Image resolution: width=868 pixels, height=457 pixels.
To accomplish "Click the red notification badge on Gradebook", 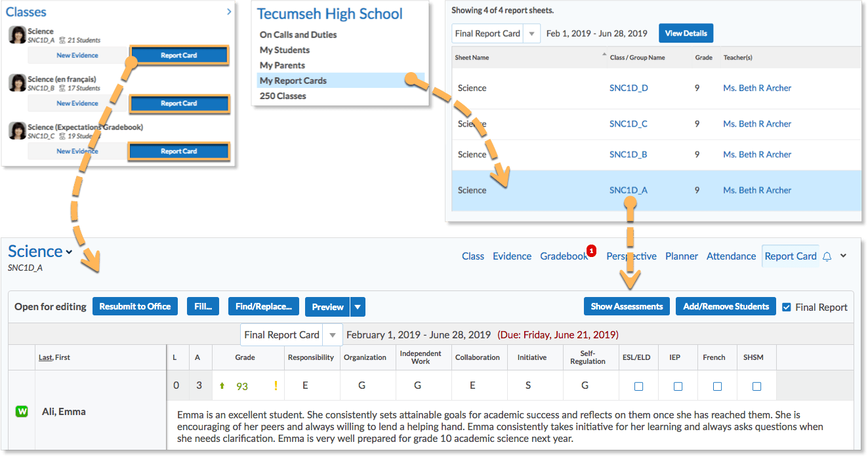I will [591, 250].
